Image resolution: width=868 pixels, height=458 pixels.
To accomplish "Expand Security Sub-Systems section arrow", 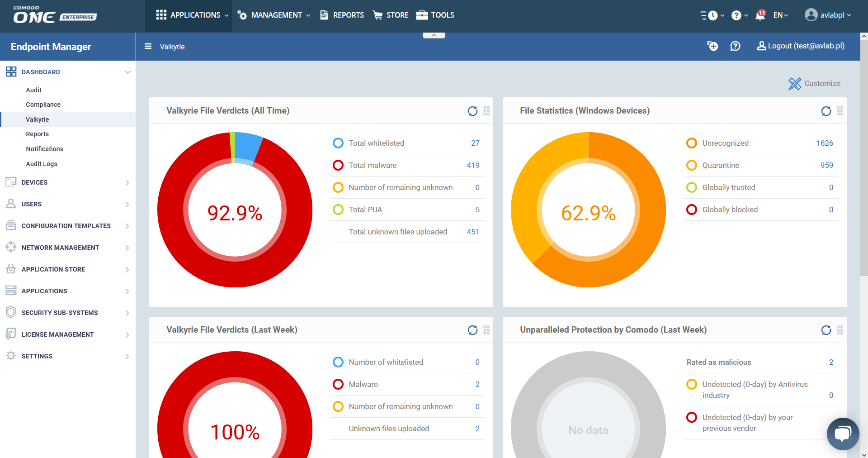I will pos(127,313).
